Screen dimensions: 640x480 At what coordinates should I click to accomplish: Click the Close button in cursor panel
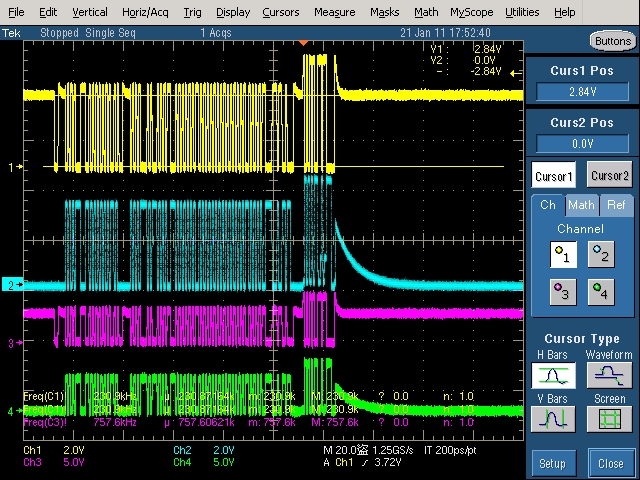[x=611, y=464]
